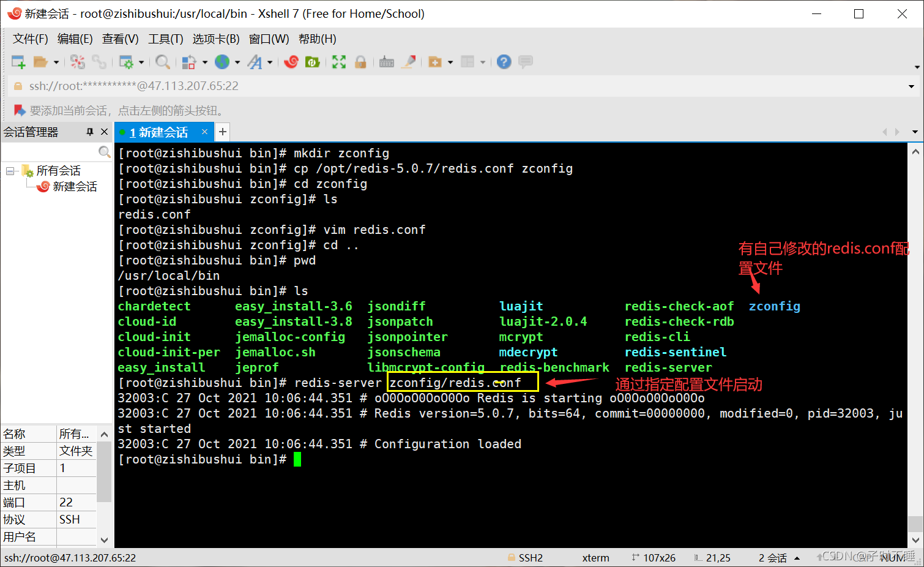Image resolution: width=924 pixels, height=567 pixels.
Task: Click the New Session toolbar icon
Action: tap(18, 62)
